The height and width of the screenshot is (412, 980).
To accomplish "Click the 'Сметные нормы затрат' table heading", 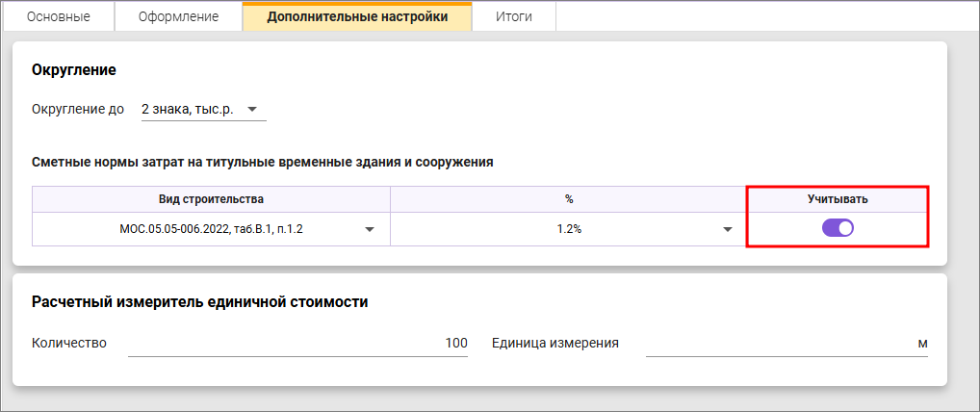I will (x=262, y=163).
